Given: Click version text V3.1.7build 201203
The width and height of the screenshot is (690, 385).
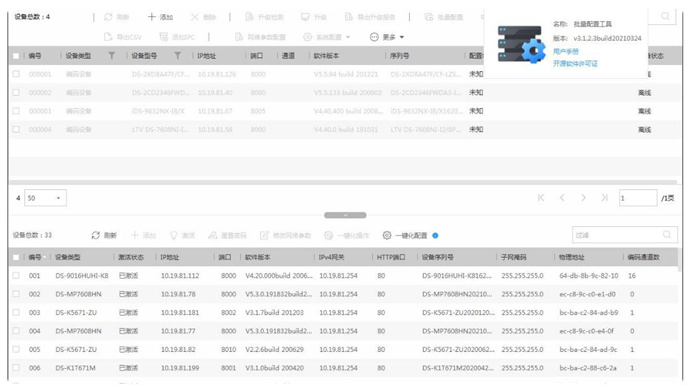Looking at the screenshot, I should (275, 312).
